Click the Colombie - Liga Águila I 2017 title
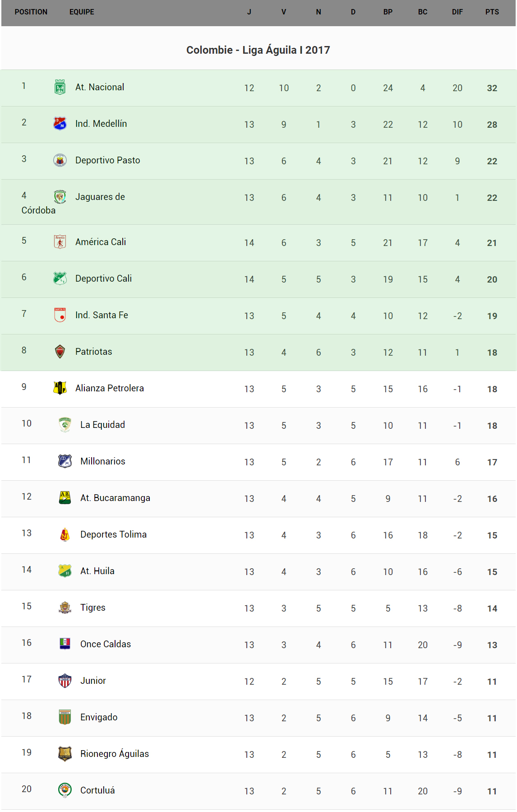 point(258,50)
